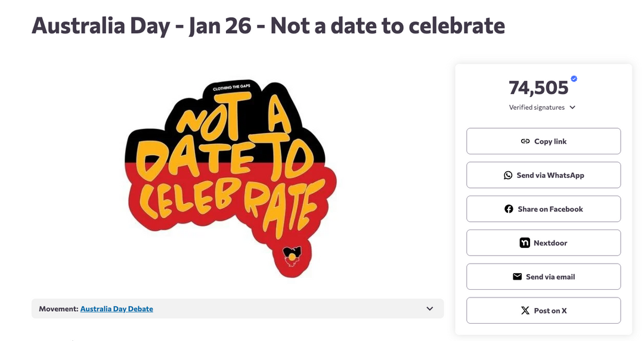Click the petition title heading

(268, 26)
